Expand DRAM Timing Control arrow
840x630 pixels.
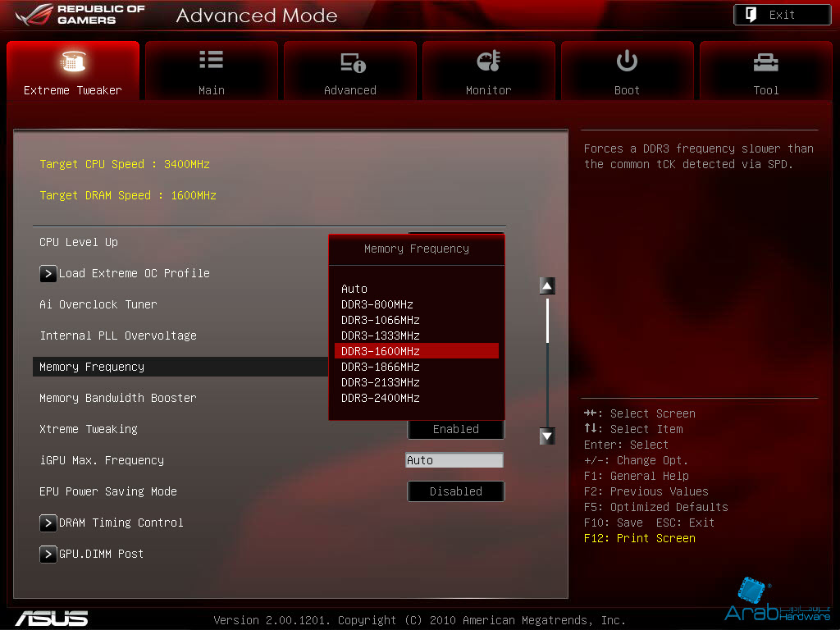(x=48, y=523)
